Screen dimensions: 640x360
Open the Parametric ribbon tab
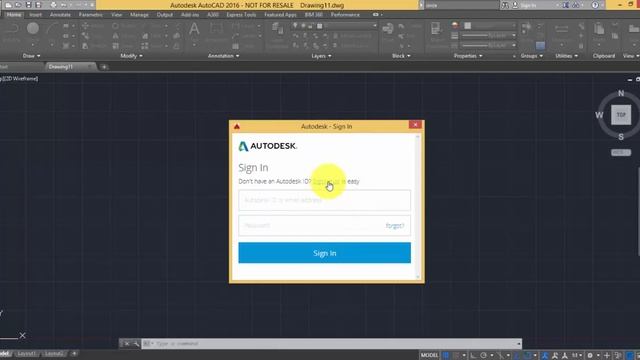point(91,15)
